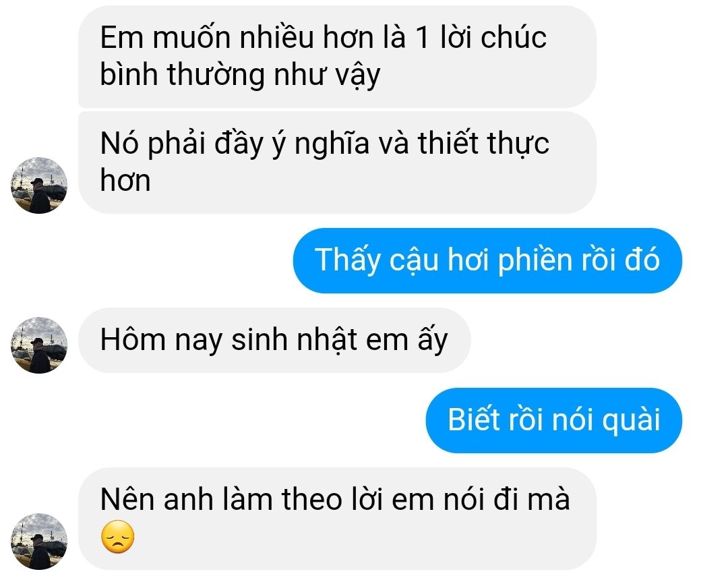The height and width of the screenshot is (578, 728).
Task: Select the 'Em muốn nhiều hơn là 1 lời chúc' message
Action: [x=337, y=57]
